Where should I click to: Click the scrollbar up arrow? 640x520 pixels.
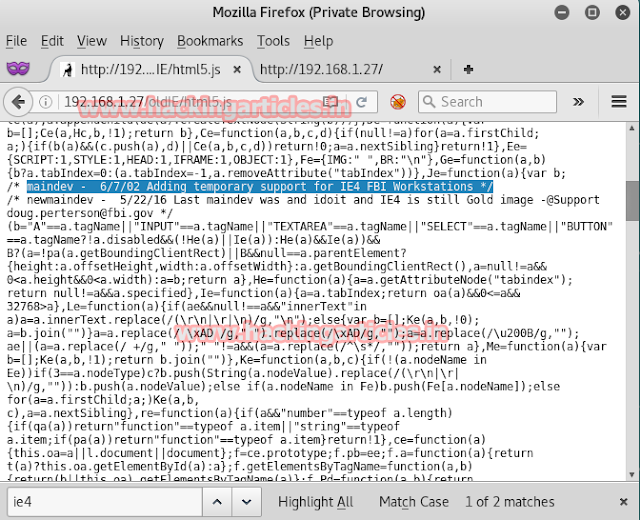632,128
